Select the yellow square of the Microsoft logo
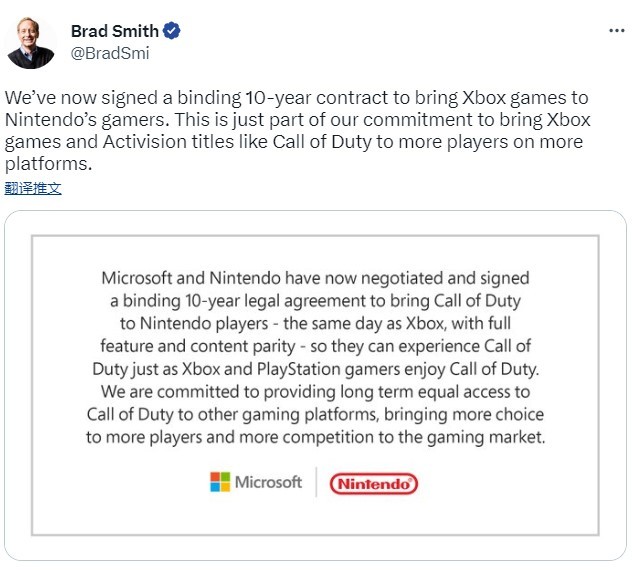 [x=225, y=487]
